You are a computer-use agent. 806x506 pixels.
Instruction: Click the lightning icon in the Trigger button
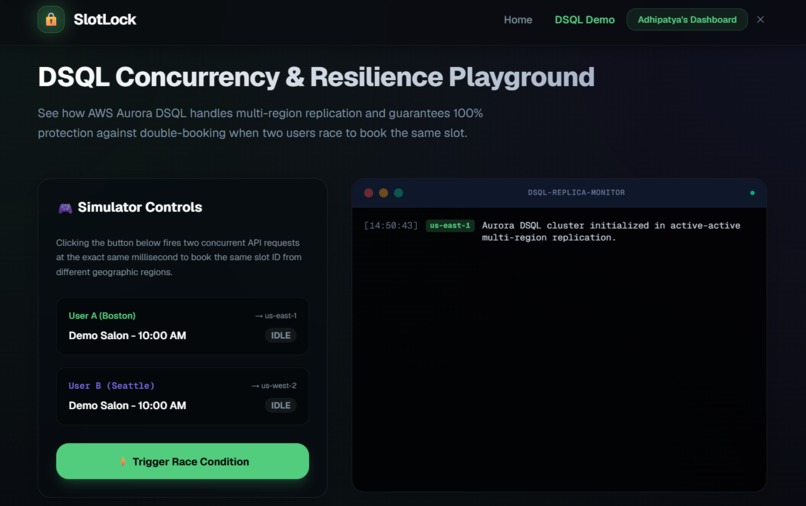click(123, 462)
